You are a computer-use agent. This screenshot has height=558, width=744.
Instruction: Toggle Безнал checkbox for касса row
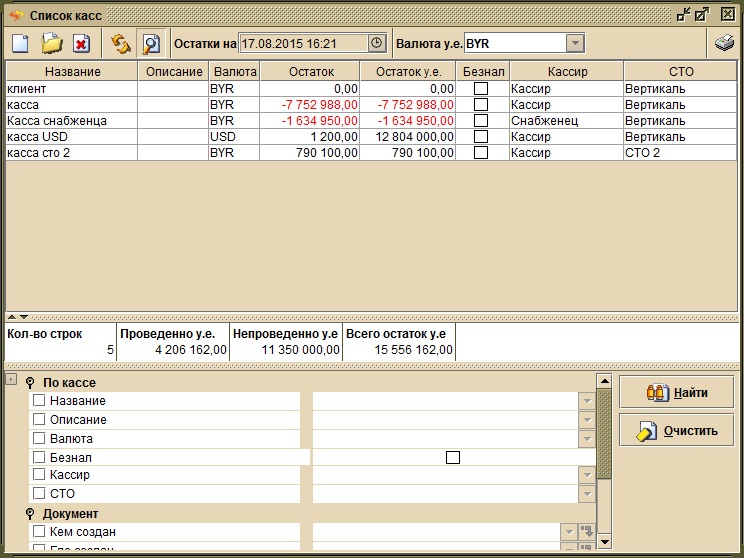[481, 104]
